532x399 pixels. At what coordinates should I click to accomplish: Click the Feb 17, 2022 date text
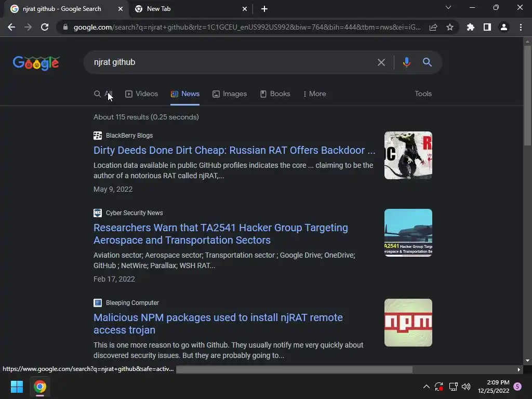pyautogui.click(x=114, y=279)
